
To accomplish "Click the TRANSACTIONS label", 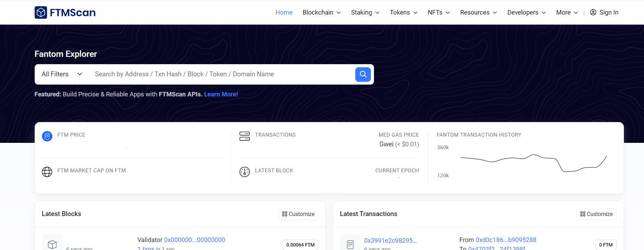I will click(275, 135).
